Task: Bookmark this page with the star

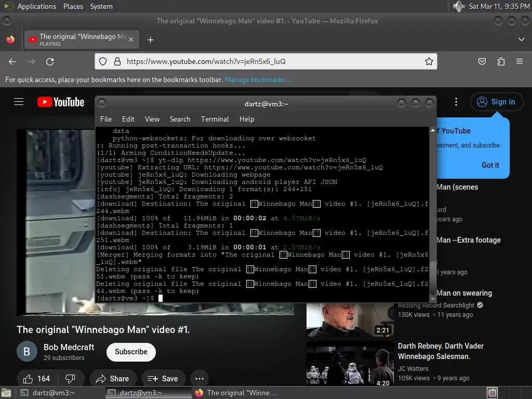Action: click(x=429, y=61)
